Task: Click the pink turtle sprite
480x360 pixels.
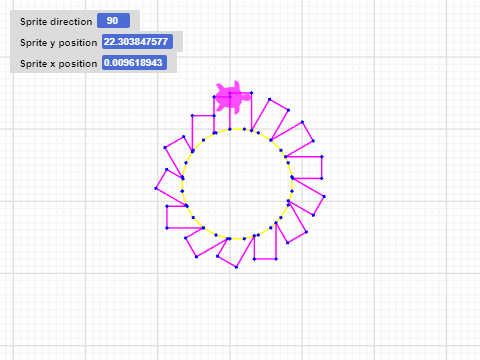Action: click(233, 97)
